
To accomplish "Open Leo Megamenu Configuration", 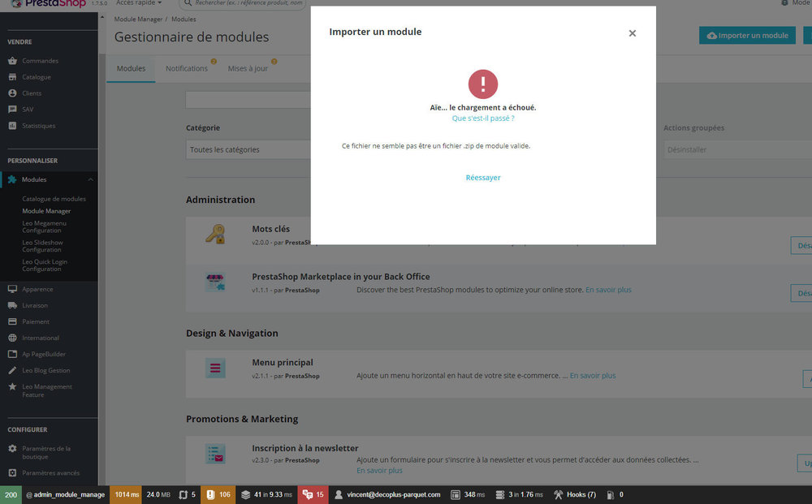I will [44, 226].
